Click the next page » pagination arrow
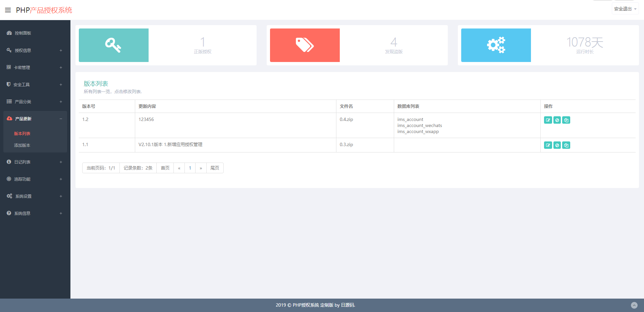 tap(201, 168)
